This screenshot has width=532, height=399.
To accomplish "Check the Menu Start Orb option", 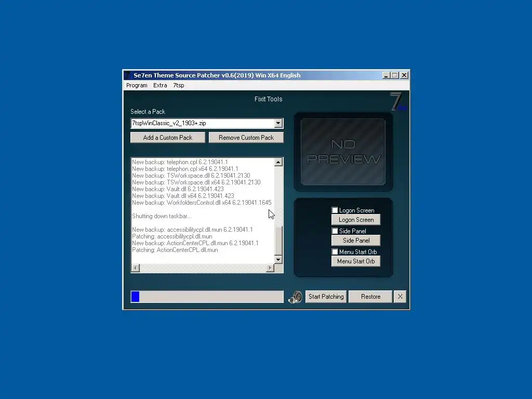I will coord(335,251).
